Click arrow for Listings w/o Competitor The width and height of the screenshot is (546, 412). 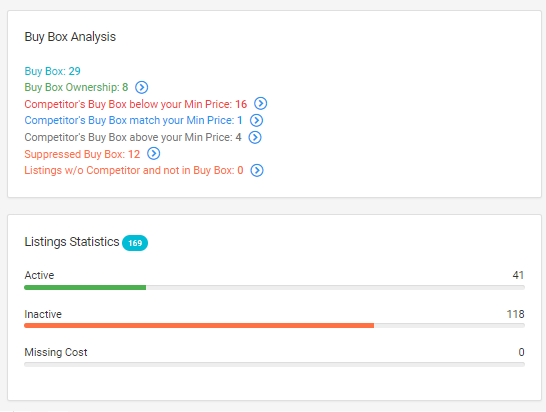pyautogui.click(x=257, y=170)
